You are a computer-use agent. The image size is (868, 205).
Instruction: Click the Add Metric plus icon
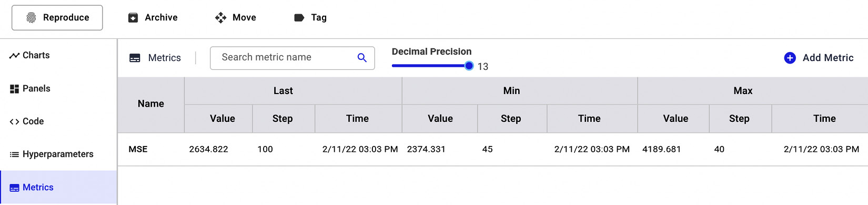(790, 58)
